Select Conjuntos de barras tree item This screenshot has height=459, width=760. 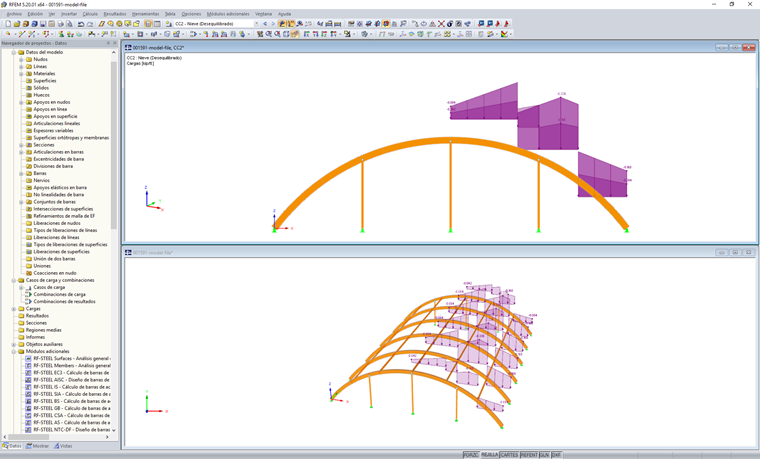(54, 202)
